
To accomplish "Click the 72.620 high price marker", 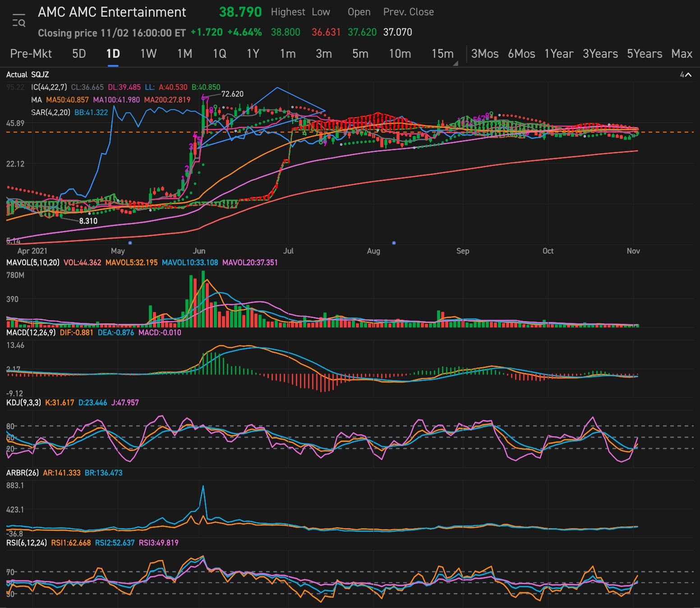I will (x=232, y=94).
